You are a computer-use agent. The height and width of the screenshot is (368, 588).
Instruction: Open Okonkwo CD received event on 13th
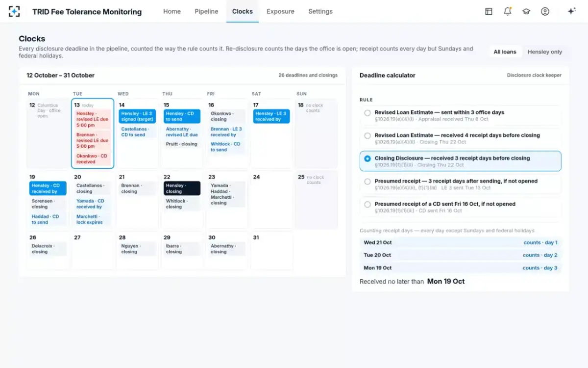coord(93,158)
